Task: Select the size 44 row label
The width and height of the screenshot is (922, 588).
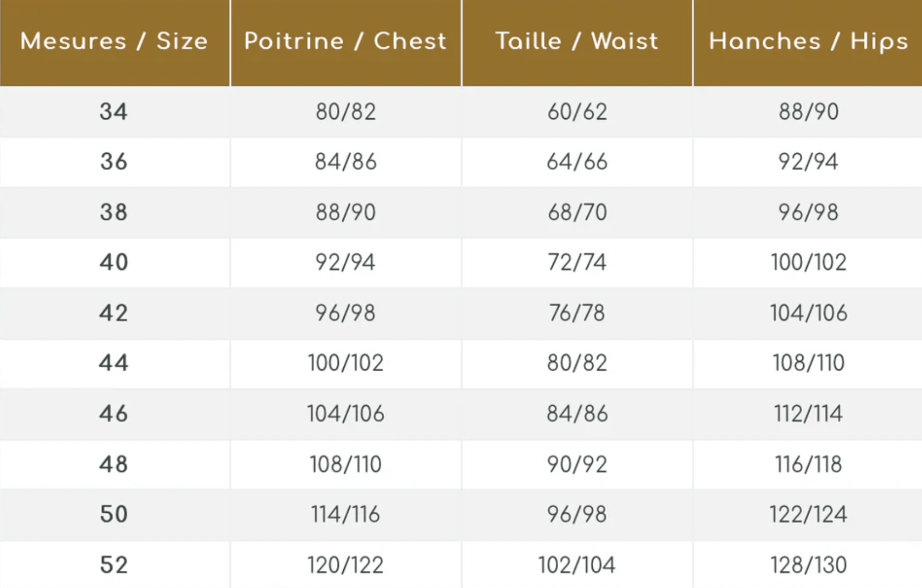Action: pos(114,363)
